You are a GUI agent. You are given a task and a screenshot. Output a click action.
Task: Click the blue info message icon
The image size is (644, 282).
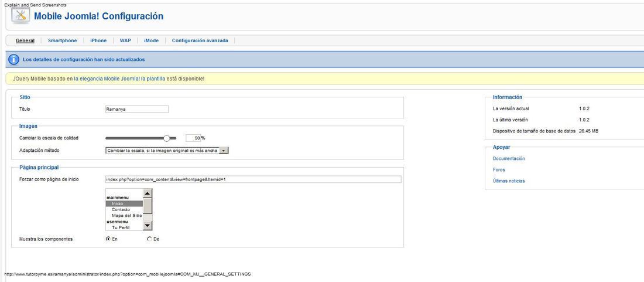tap(13, 60)
